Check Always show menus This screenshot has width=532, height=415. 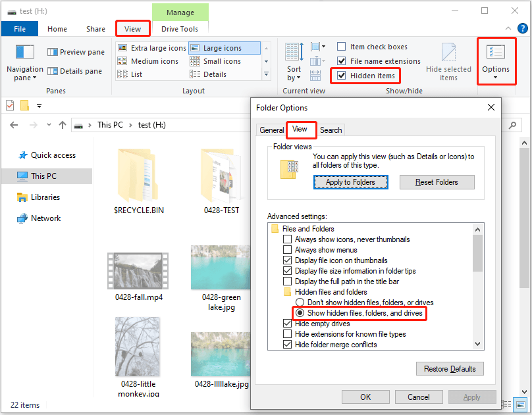coord(287,250)
